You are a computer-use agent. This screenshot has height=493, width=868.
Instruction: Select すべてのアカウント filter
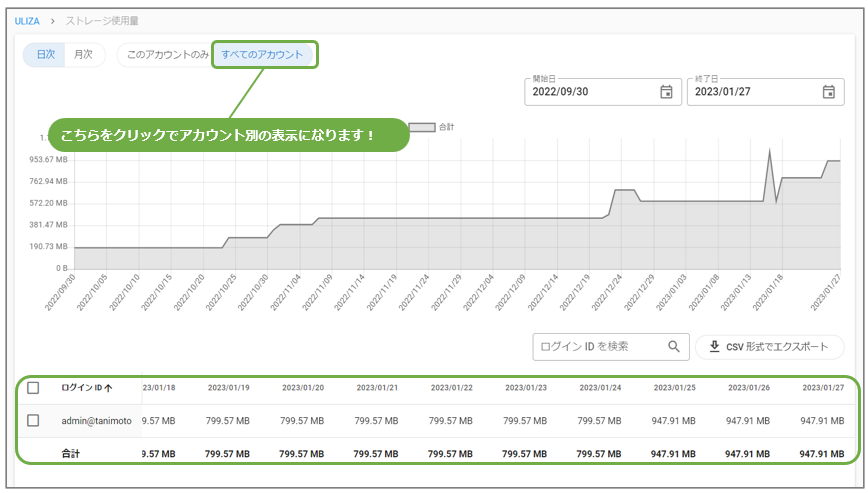[262, 55]
